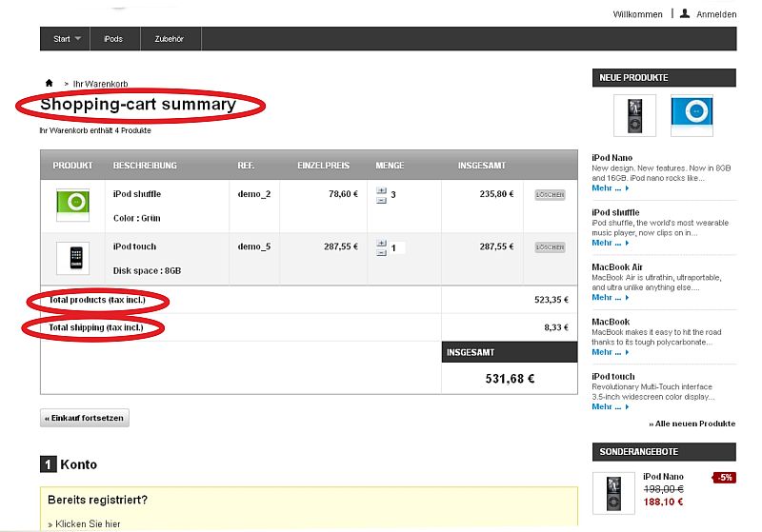Click the home breadcrumb icon
762x532 pixels.
pyautogui.click(x=50, y=83)
